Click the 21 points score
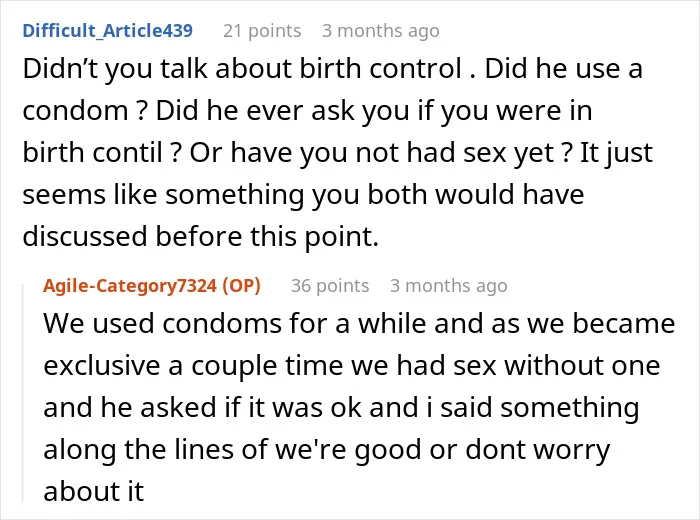This screenshot has height=520, width=700. [x=262, y=31]
